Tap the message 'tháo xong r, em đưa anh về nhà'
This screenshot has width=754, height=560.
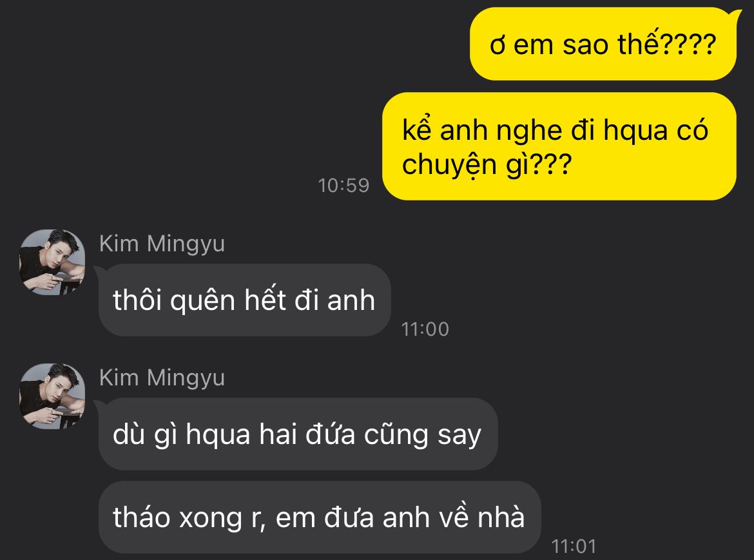319,517
